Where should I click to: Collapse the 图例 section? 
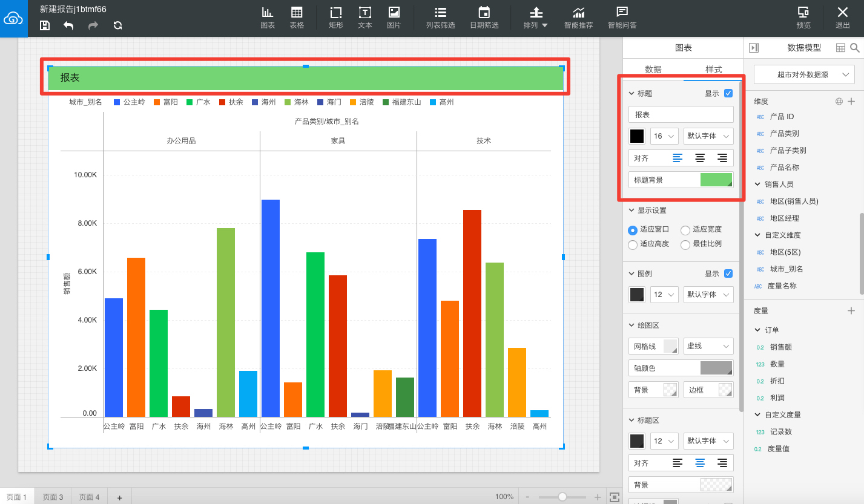pyautogui.click(x=632, y=273)
